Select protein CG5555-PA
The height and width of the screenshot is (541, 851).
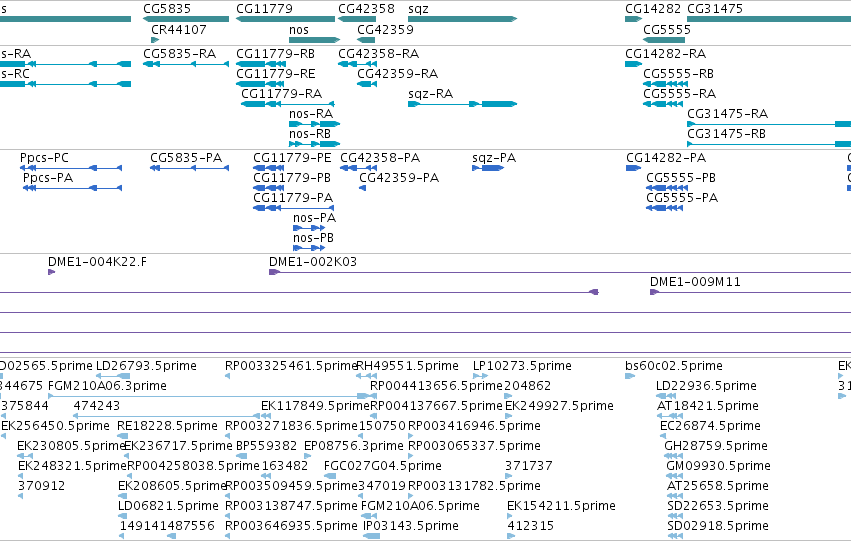click(x=664, y=208)
